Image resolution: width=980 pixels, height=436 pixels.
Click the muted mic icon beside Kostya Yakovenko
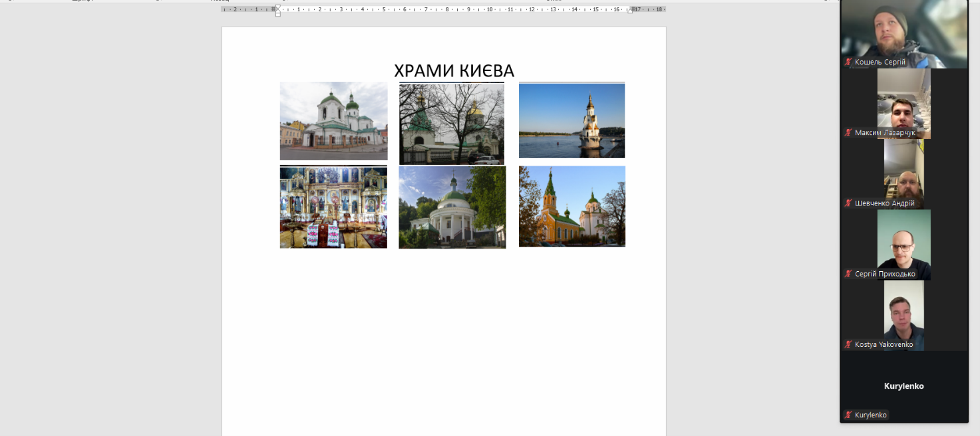(848, 344)
